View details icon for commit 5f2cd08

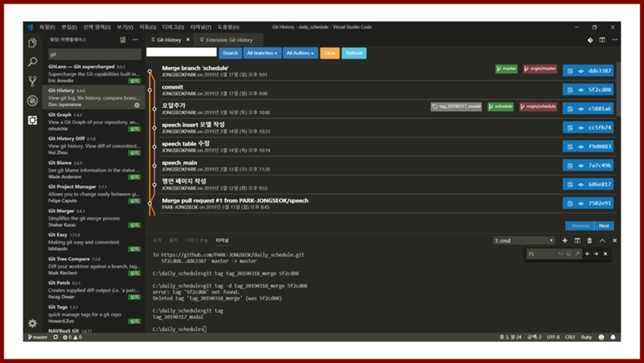581,90
